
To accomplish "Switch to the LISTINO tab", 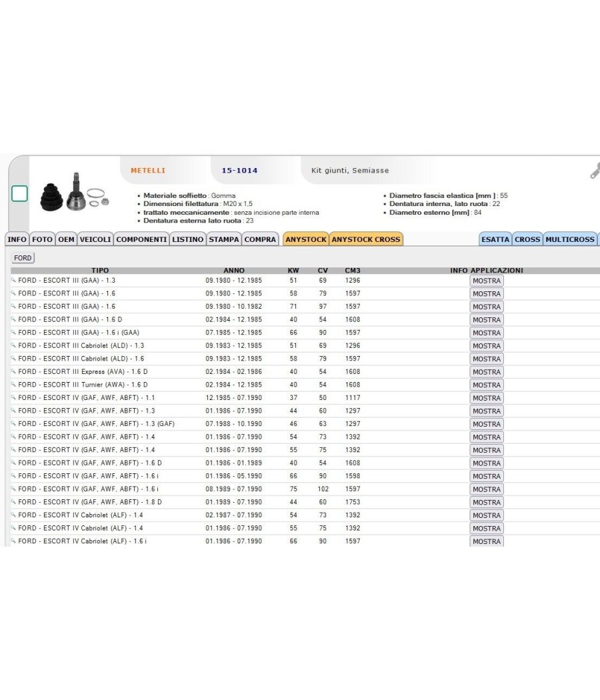I will 188,239.
